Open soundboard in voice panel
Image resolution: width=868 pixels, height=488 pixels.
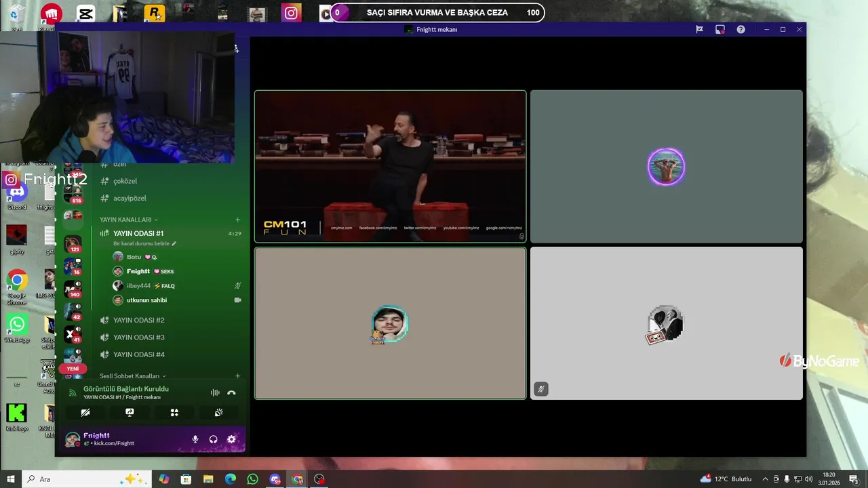tap(218, 412)
